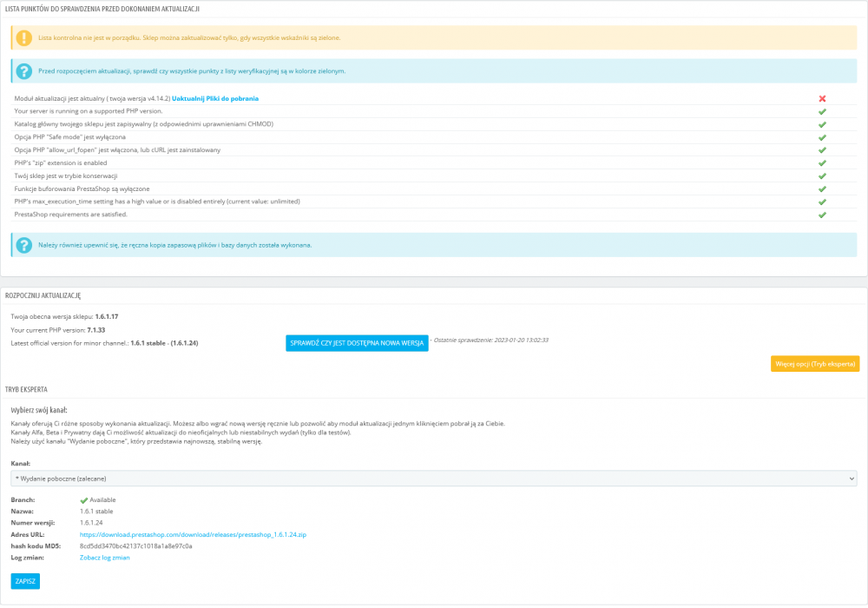Click question mark icon in backup reminder banner
Image resolution: width=868 pixels, height=608 pixels.
point(23,245)
